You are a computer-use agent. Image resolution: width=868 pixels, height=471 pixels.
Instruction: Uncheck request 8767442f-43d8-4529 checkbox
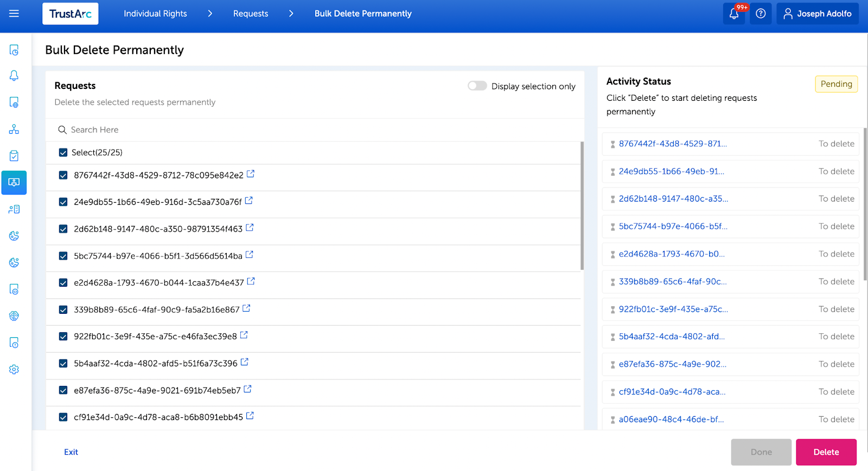pyautogui.click(x=63, y=175)
